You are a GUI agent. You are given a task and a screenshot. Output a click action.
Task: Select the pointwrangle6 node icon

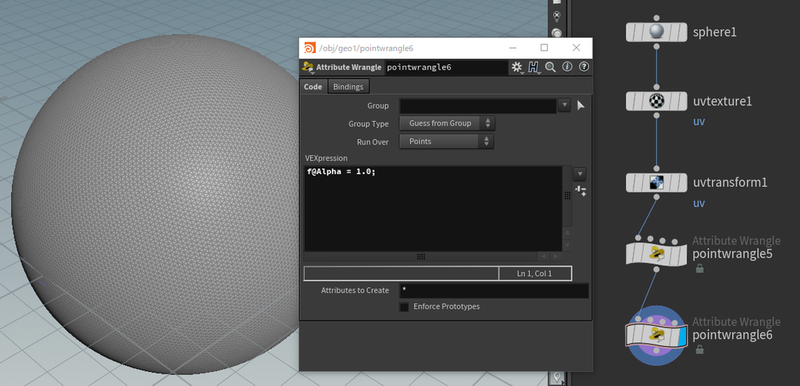pyautogui.click(x=656, y=335)
